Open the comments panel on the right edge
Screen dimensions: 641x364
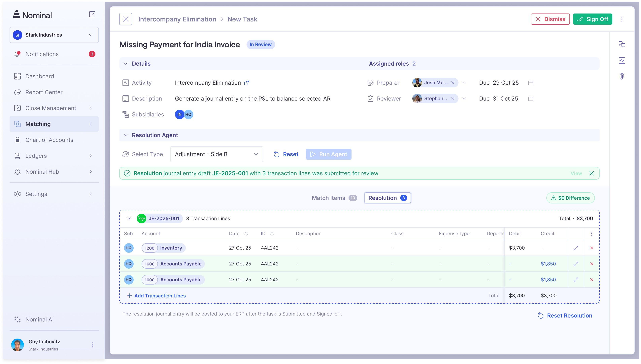point(622,44)
